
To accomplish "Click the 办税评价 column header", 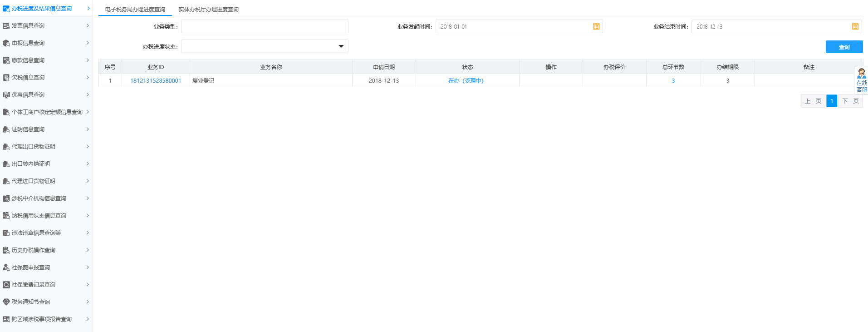I will click(x=614, y=67).
